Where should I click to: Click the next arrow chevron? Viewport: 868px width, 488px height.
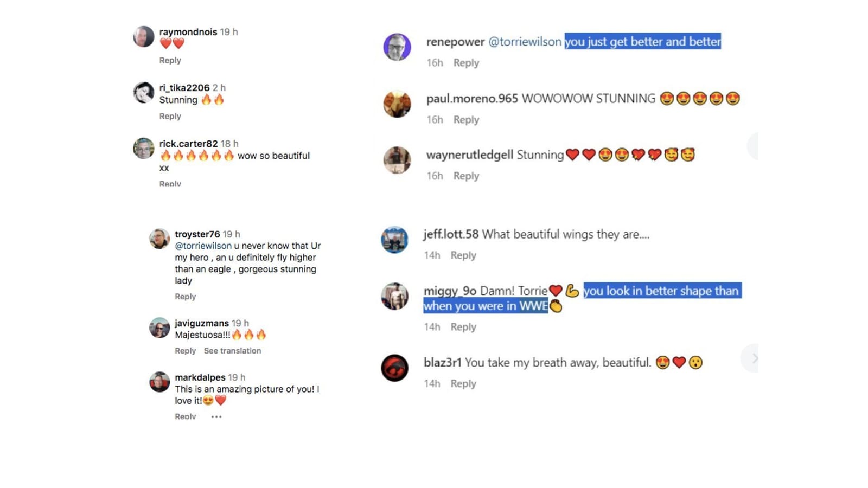(755, 358)
